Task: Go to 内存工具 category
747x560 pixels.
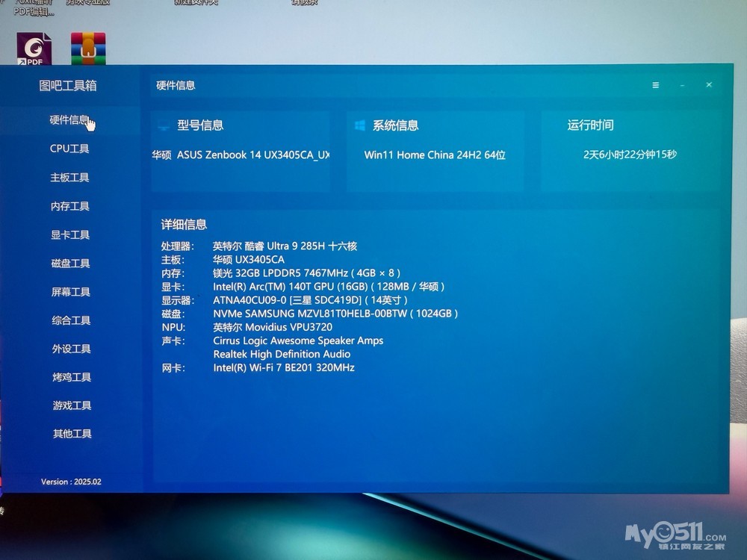Action: point(69,206)
